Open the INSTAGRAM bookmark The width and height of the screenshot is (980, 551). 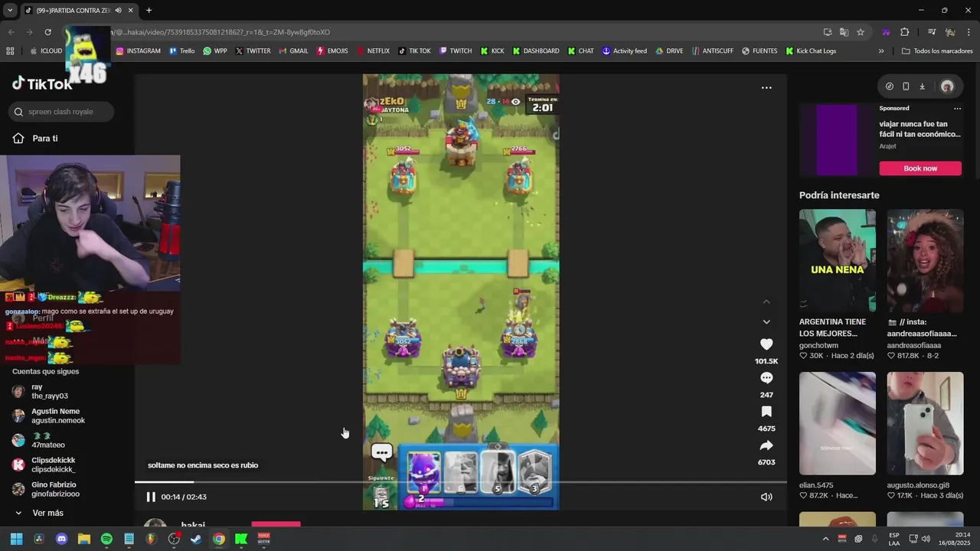click(x=138, y=51)
